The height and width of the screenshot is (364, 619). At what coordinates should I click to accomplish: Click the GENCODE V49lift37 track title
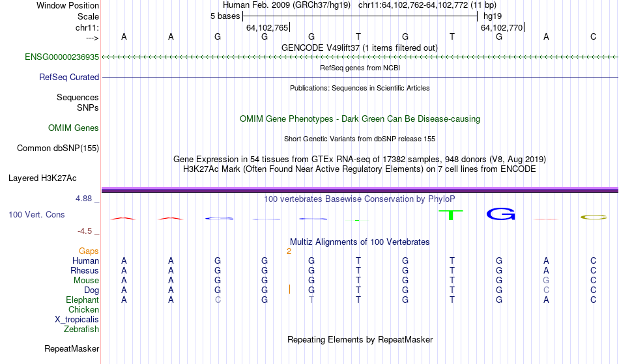360,48
